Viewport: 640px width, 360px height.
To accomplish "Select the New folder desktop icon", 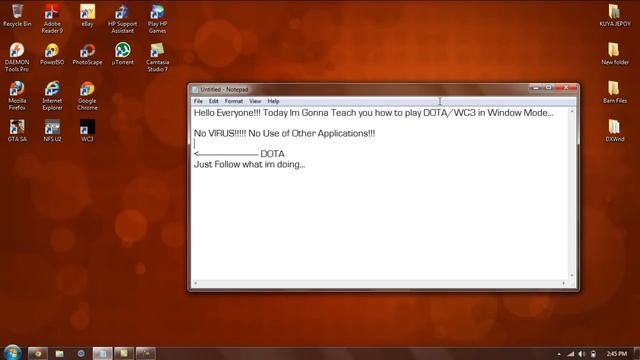I will tap(615, 53).
